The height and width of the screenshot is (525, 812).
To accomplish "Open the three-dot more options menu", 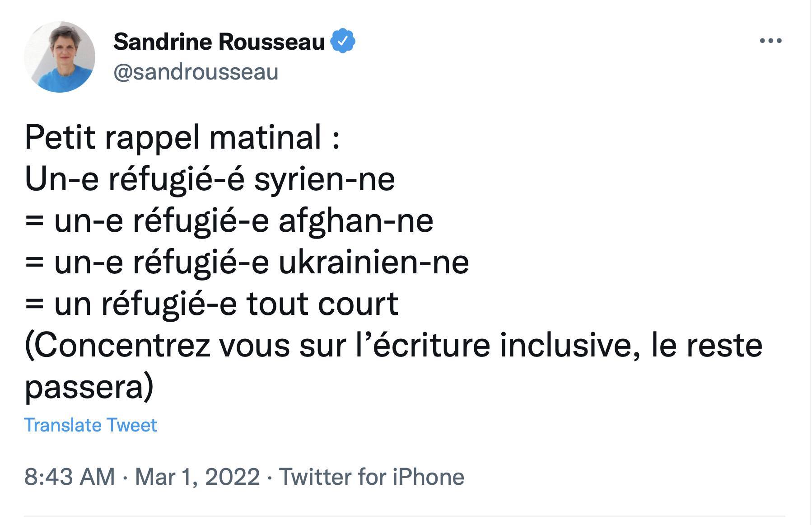I will (770, 41).
